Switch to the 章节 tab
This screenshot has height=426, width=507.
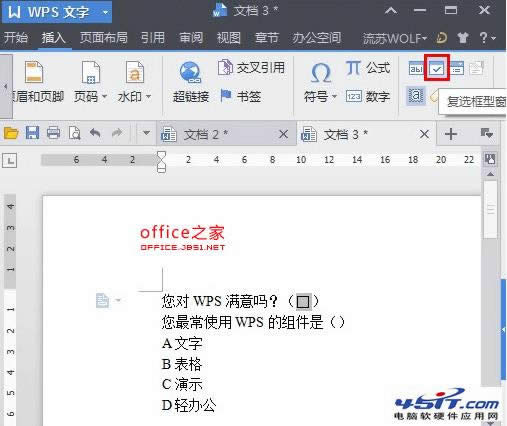click(x=267, y=38)
